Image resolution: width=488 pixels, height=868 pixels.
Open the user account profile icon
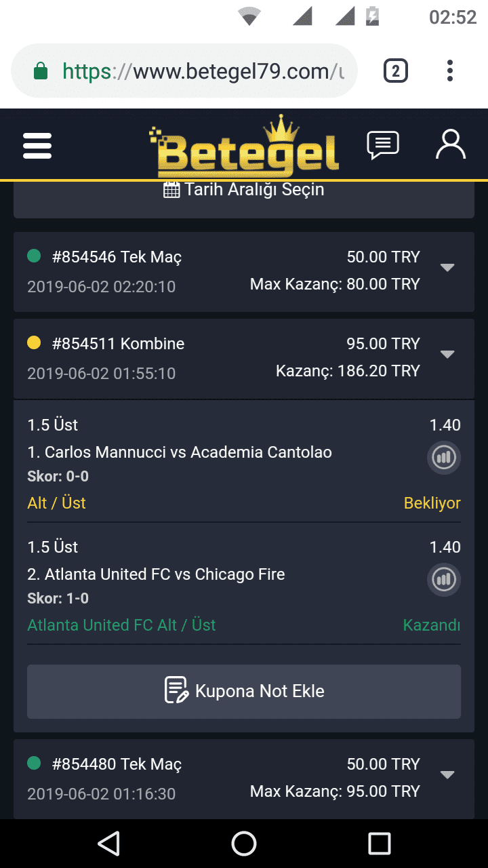point(451,144)
